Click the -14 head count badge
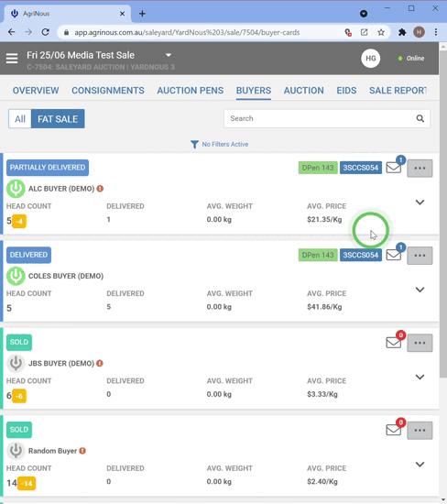Screen dimensions: 447x504 click(x=27, y=484)
